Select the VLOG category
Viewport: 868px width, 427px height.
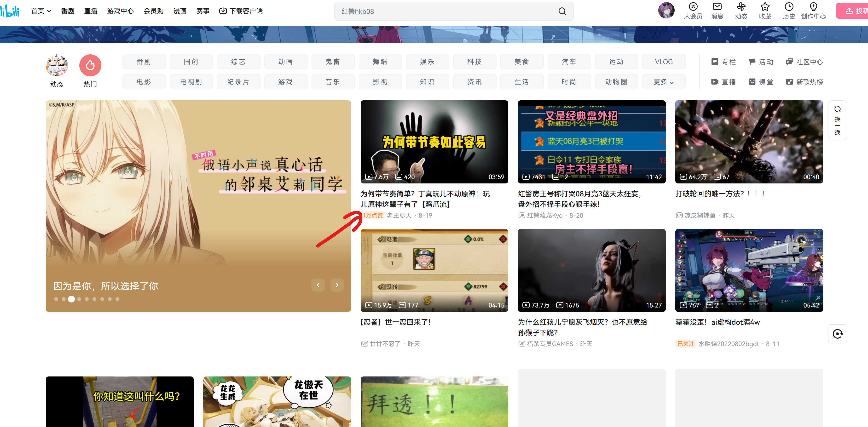click(664, 62)
